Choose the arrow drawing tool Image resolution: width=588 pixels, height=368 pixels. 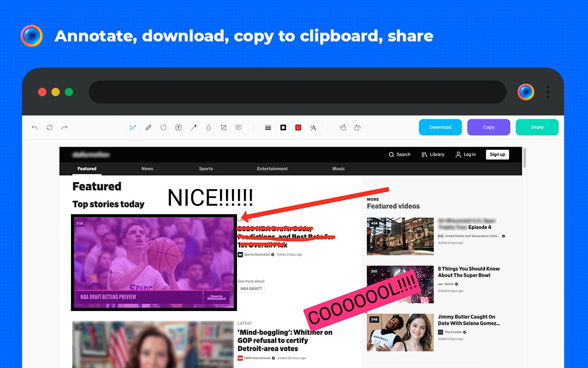point(194,127)
